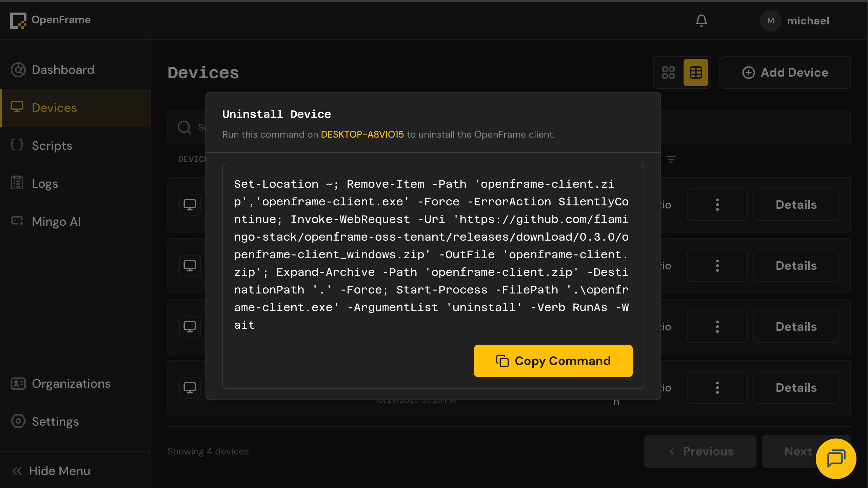Open Details for fourth device row
The width and height of the screenshot is (868, 488).
click(796, 388)
